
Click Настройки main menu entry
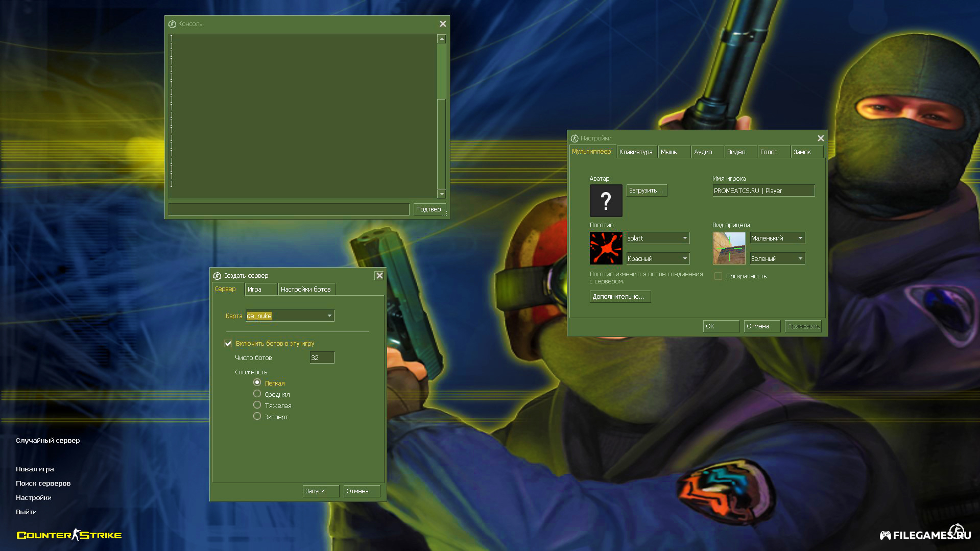click(34, 498)
